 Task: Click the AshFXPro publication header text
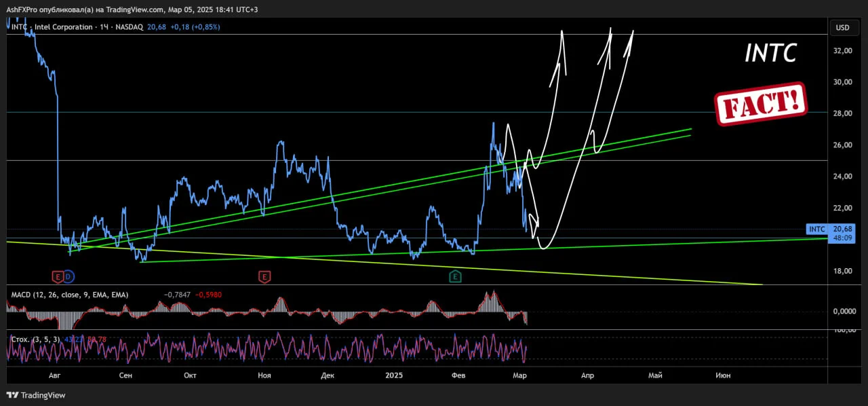(x=132, y=10)
